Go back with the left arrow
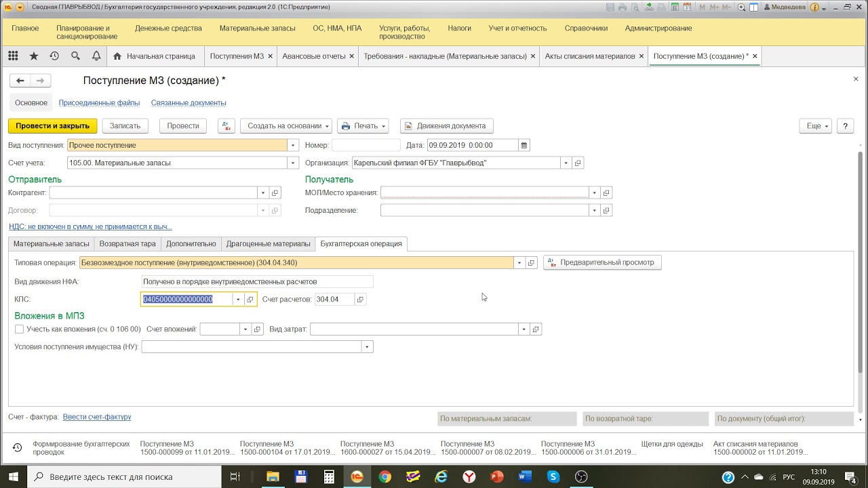This screenshot has height=488, width=868. point(20,81)
